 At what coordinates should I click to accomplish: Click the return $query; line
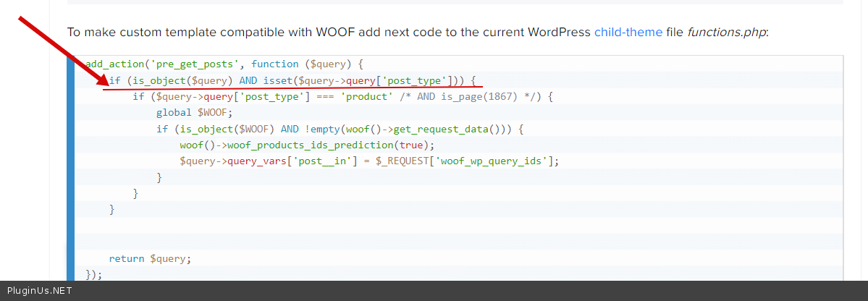pos(150,258)
